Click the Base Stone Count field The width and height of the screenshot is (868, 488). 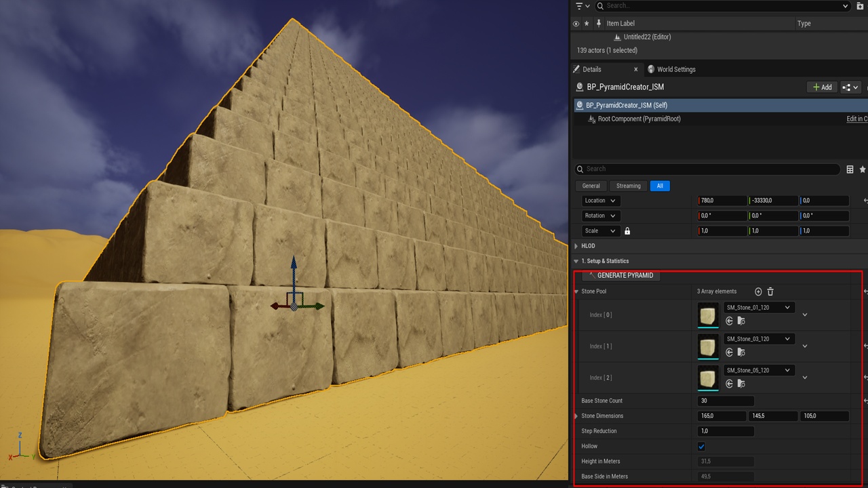click(x=726, y=401)
